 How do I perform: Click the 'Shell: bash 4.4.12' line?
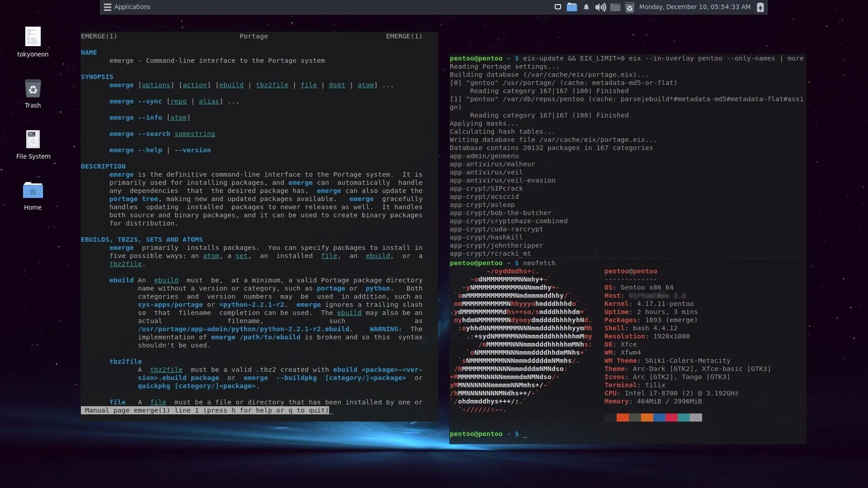(641, 328)
